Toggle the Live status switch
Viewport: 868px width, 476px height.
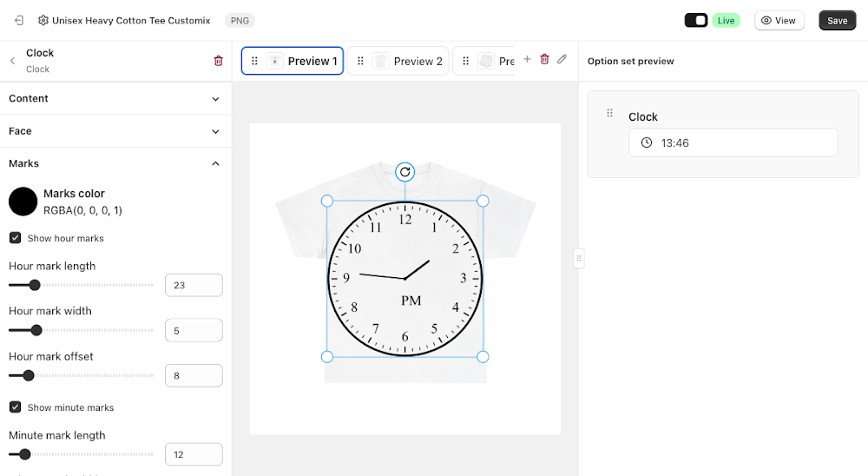tap(696, 21)
